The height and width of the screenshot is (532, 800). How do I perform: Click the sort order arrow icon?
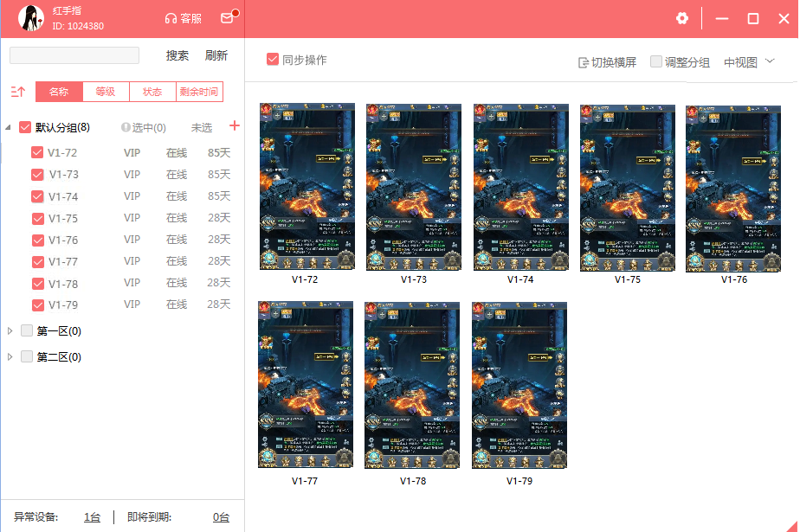tap(18, 92)
